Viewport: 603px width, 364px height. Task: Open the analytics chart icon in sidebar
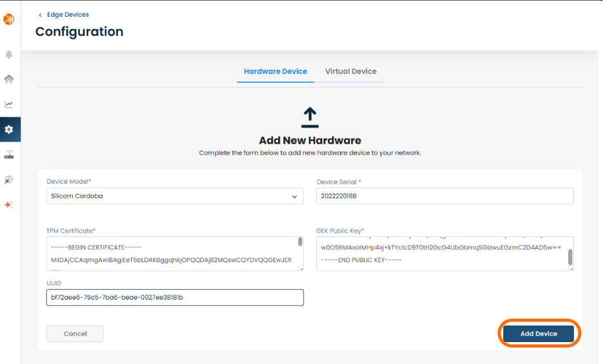click(9, 104)
